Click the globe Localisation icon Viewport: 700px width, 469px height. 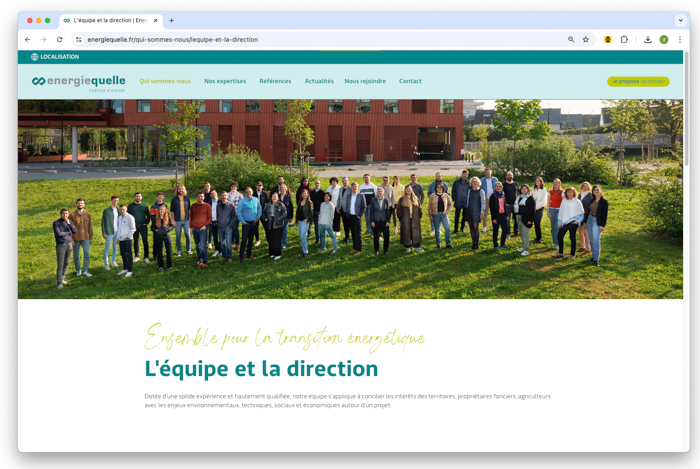(35, 57)
